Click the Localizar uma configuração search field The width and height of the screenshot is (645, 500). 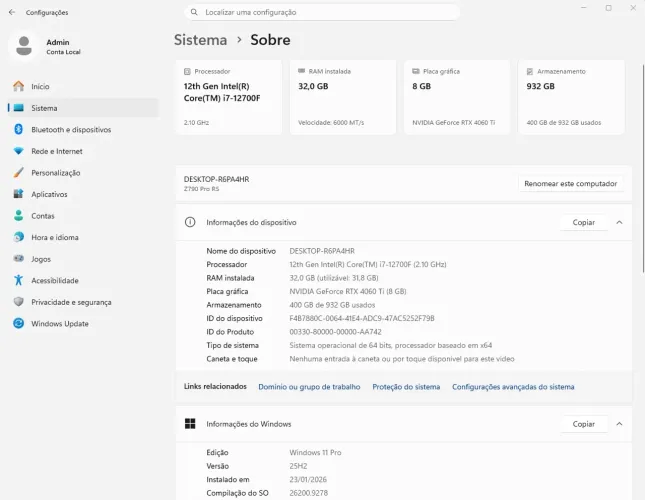pyautogui.click(x=322, y=12)
